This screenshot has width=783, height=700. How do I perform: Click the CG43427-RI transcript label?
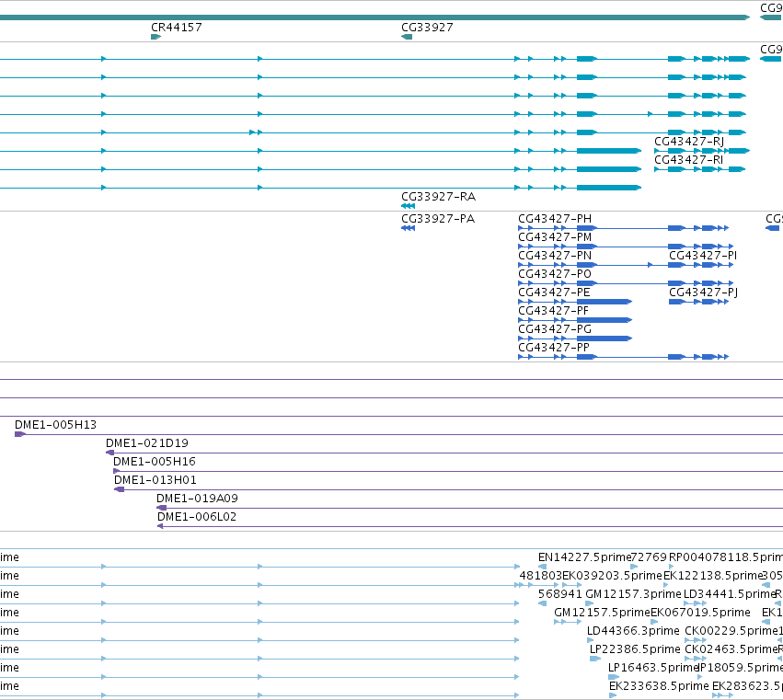click(688, 160)
